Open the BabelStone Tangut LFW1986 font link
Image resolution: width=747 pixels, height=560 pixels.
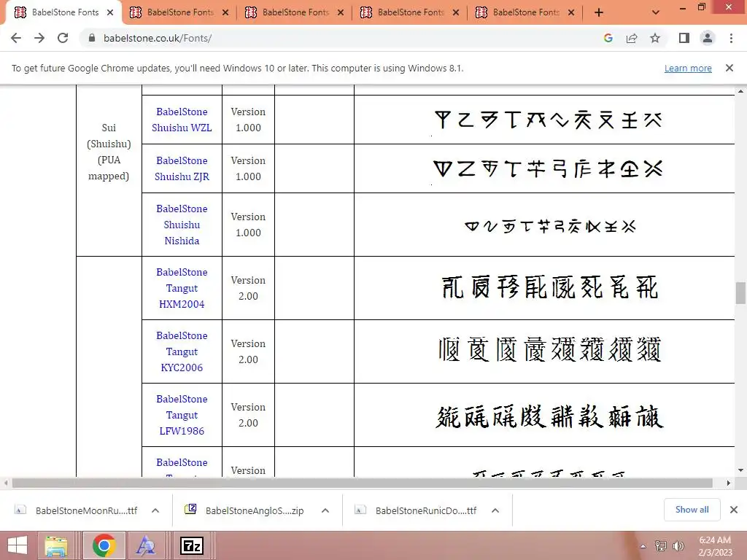coord(182,415)
